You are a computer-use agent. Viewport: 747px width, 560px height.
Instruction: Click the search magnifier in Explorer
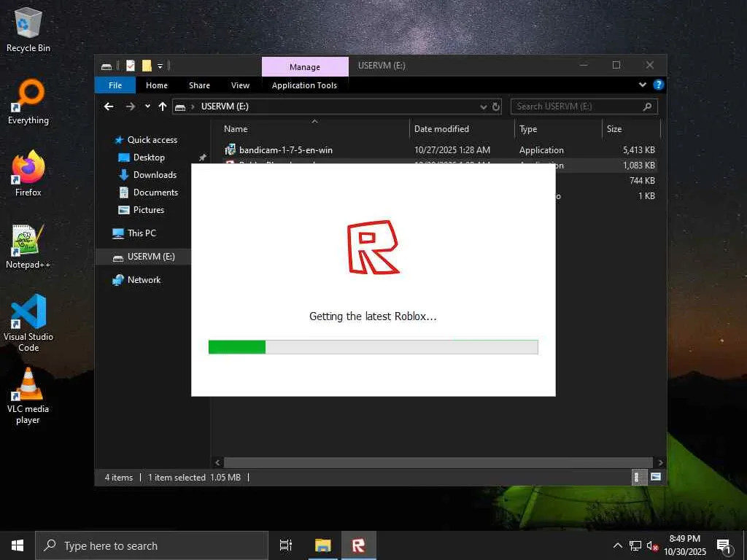click(647, 106)
